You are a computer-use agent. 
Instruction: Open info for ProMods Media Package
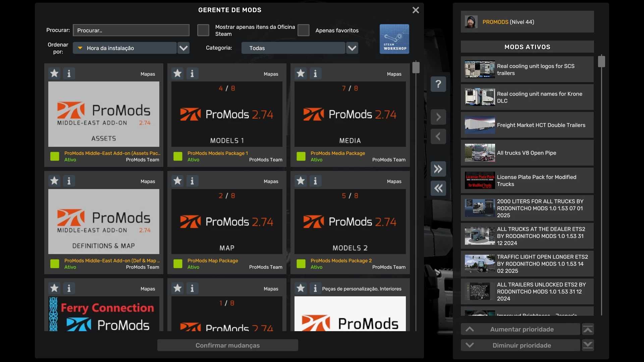pos(315,73)
